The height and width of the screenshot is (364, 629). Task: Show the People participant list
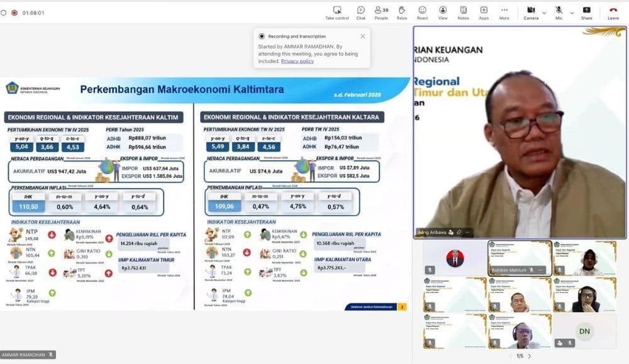[x=381, y=13]
